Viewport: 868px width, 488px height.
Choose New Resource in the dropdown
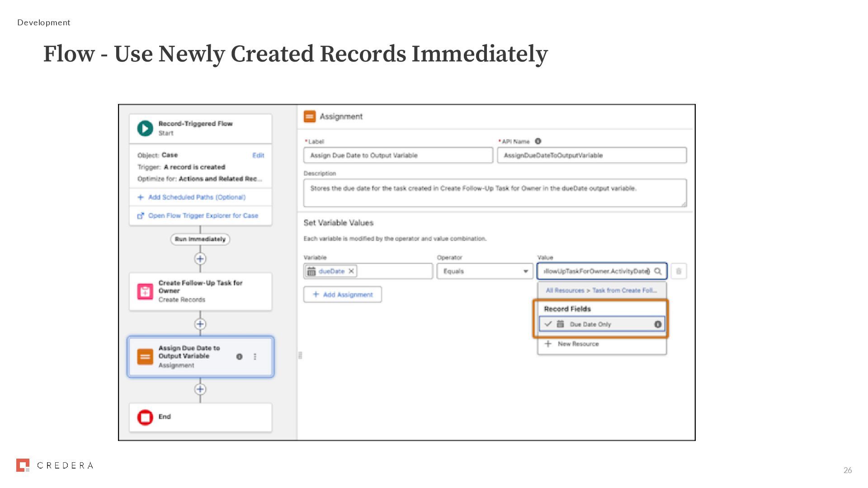coord(578,344)
